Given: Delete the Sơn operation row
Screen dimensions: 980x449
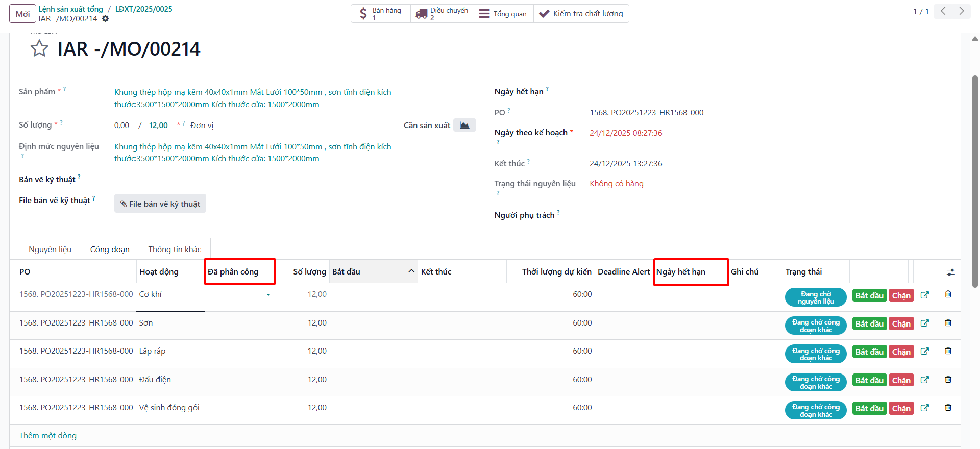Looking at the screenshot, I should click(x=948, y=322).
